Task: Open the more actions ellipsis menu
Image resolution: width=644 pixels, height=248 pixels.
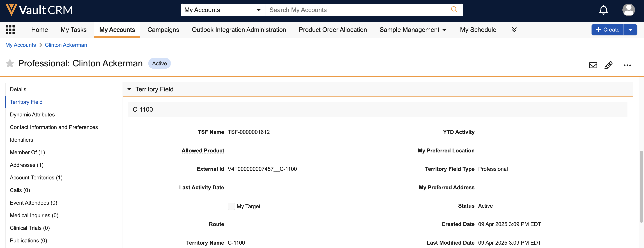Action: point(627,65)
